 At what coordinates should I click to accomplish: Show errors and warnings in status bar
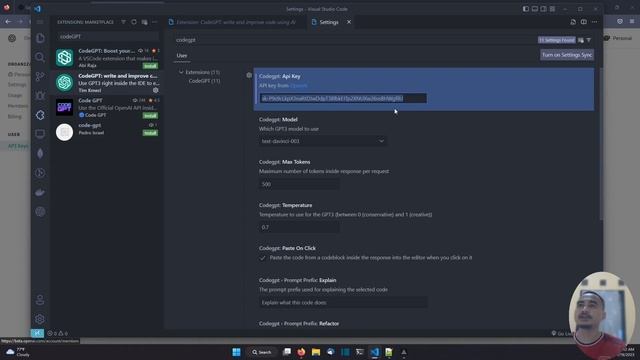(x=58, y=333)
